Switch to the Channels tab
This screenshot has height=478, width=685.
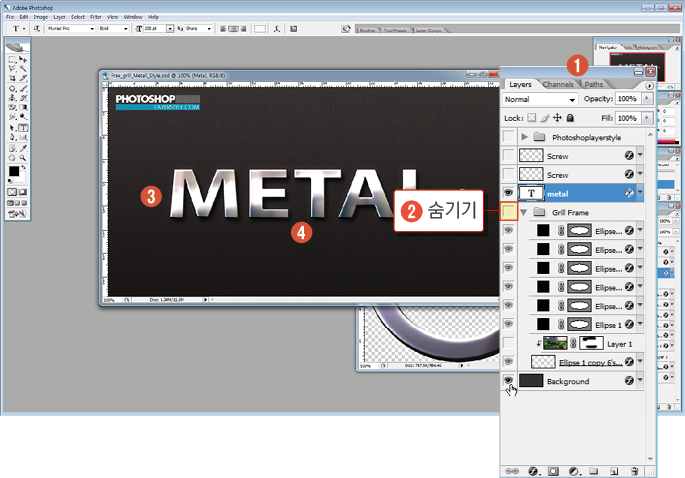(x=558, y=84)
